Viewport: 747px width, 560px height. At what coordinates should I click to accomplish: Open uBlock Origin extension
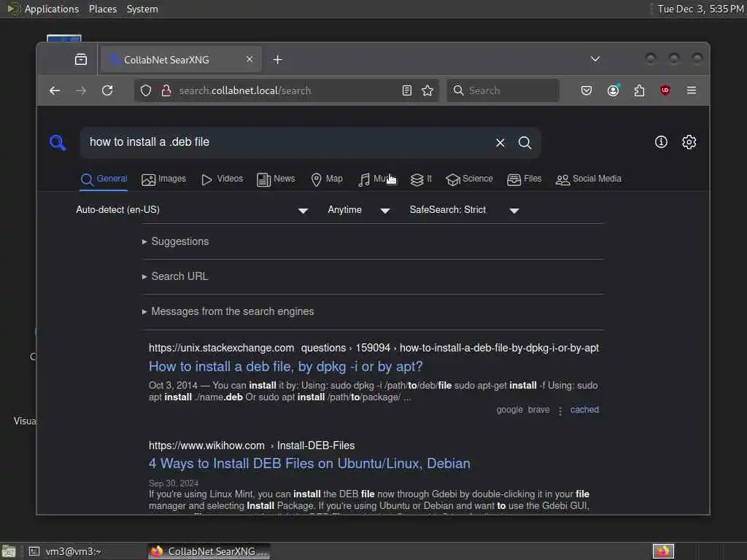coord(665,90)
